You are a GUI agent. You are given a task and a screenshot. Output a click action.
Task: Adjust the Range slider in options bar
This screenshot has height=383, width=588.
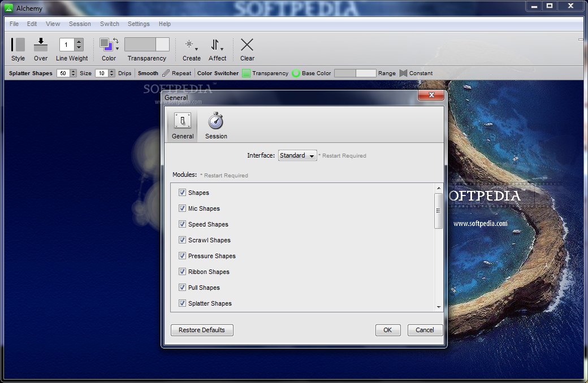(354, 73)
